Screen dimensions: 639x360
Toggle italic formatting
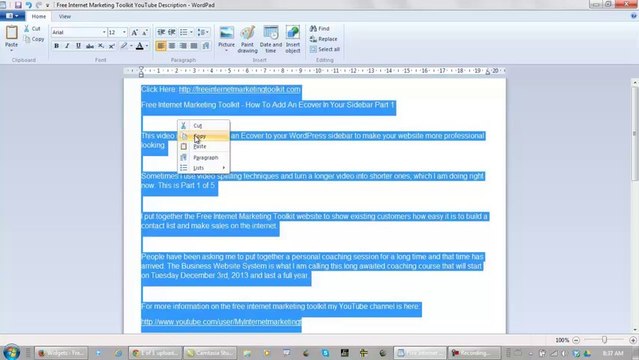(x=67, y=46)
